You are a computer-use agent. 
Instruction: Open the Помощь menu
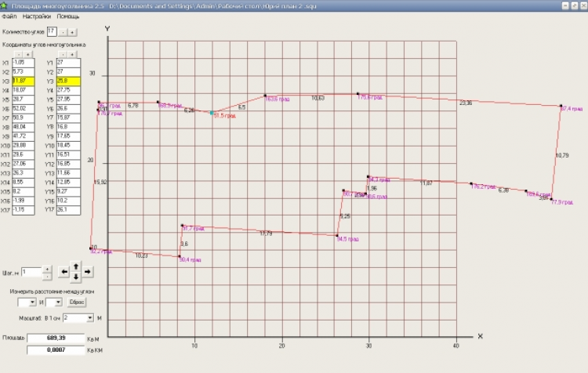[68, 16]
